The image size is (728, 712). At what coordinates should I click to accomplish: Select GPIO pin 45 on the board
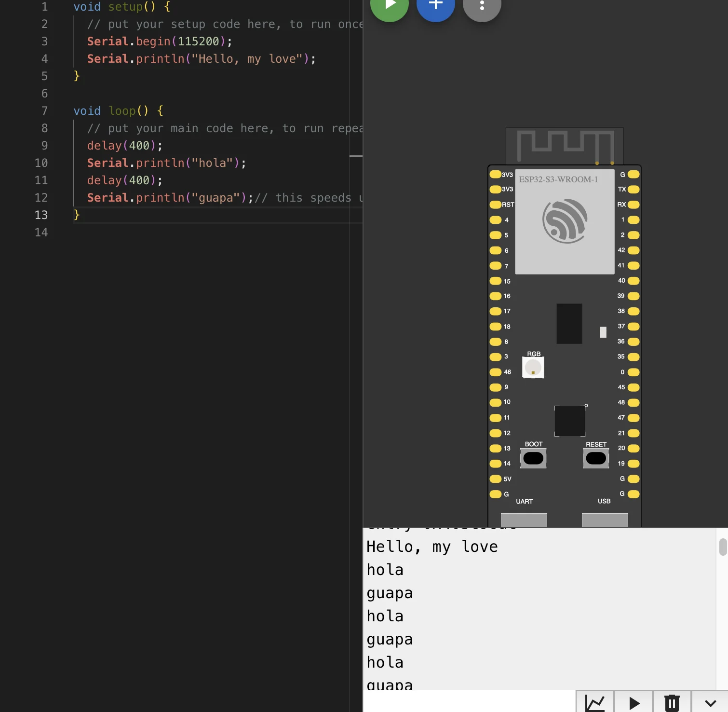pos(634,387)
